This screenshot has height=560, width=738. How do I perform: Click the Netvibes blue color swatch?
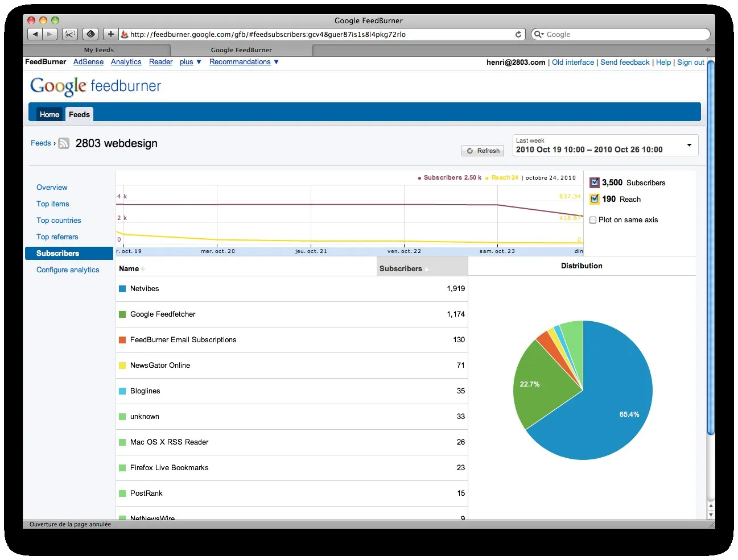pos(122,289)
